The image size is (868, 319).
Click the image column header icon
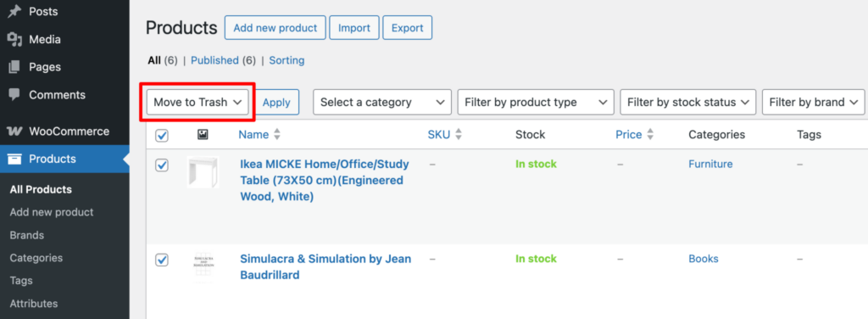pyautogui.click(x=203, y=135)
